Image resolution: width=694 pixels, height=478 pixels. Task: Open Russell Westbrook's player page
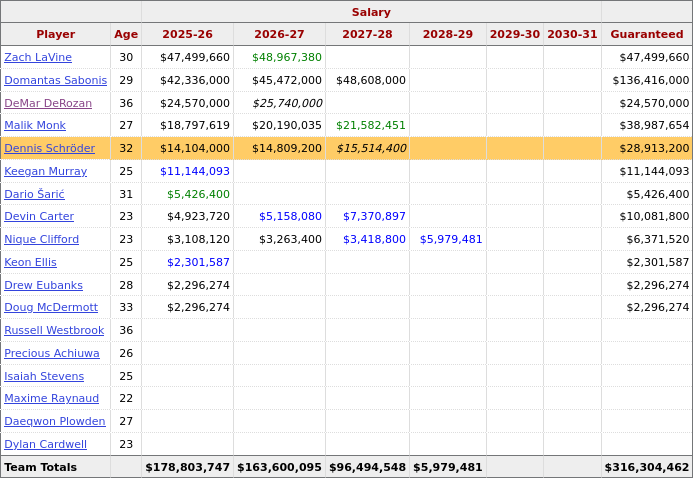coord(54,330)
